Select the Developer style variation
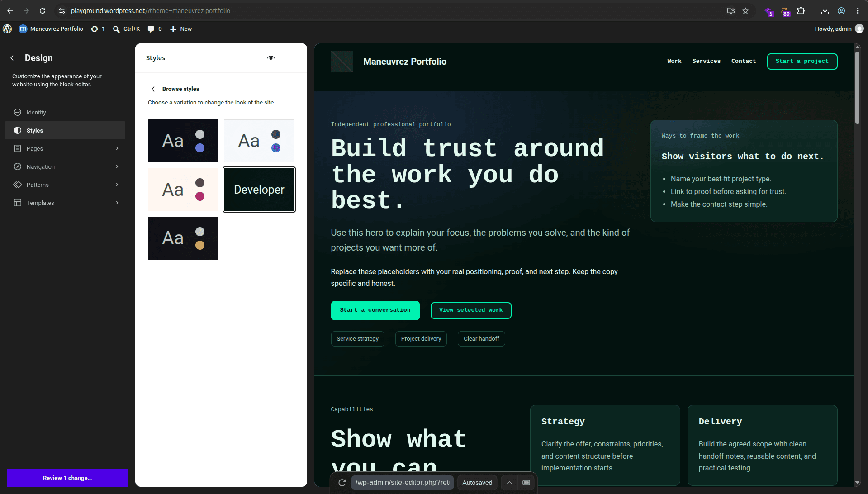Viewport: 868px width, 494px height. pyautogui.click(x=259, y=190)
